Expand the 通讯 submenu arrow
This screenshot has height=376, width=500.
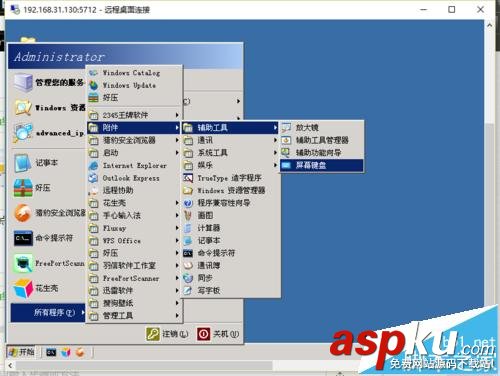tap(275, 140)
